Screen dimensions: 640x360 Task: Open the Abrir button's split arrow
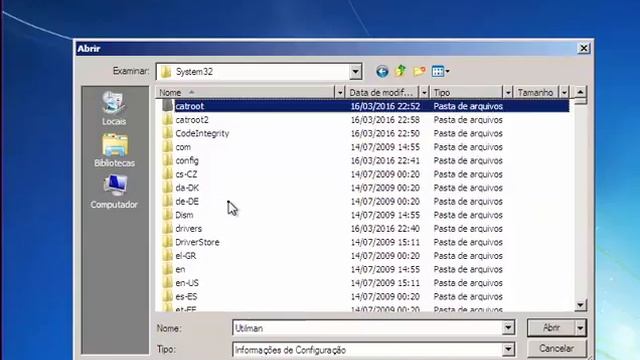(580, 328)
